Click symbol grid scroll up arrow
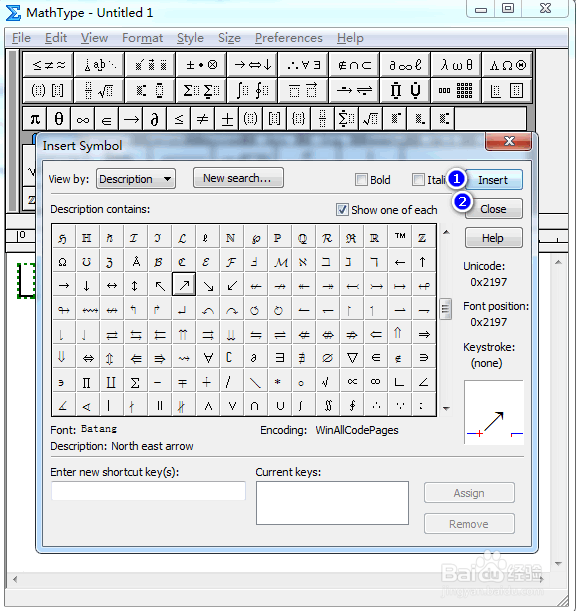This screenshot has width=576, height=611. point(446,232)
